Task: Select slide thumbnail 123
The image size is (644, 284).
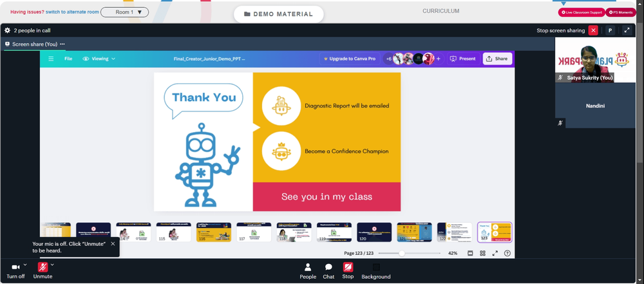Action: (x=495, y=232)
